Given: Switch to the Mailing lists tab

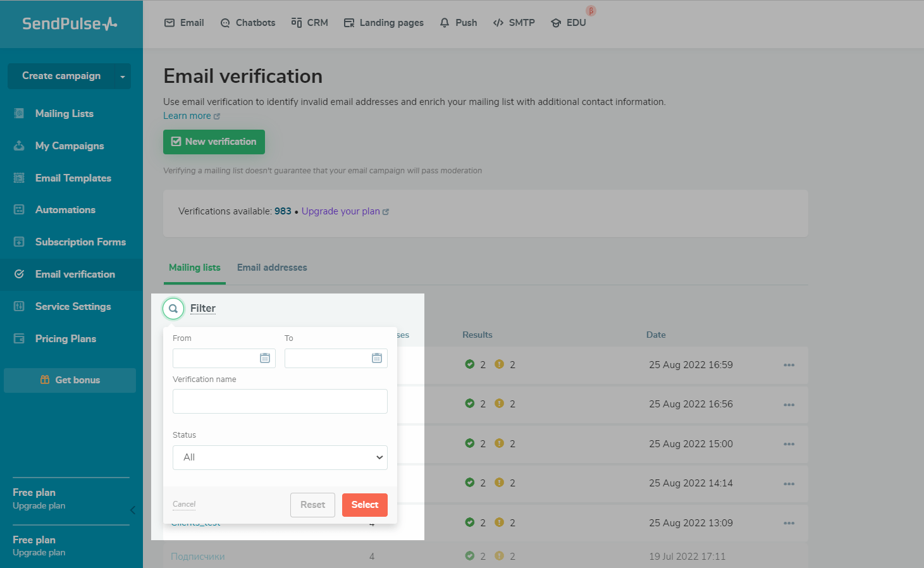Looking at the screenshot, I should pyautogui.click(x=195, y=268).
